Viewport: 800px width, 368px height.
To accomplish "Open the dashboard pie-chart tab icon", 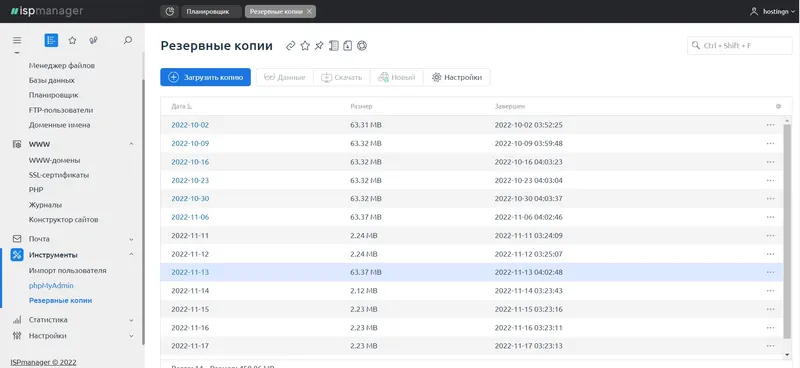I will tap(170, 11).
